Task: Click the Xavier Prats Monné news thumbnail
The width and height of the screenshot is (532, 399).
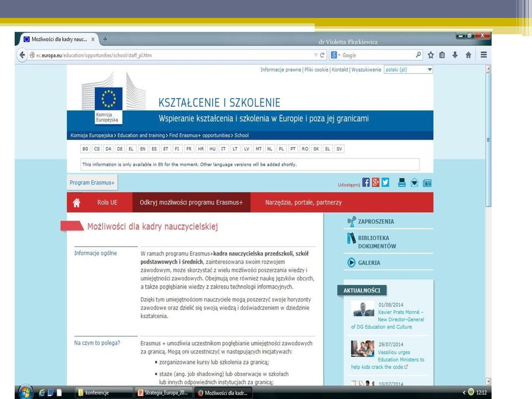Action: (x=362, y=309)
